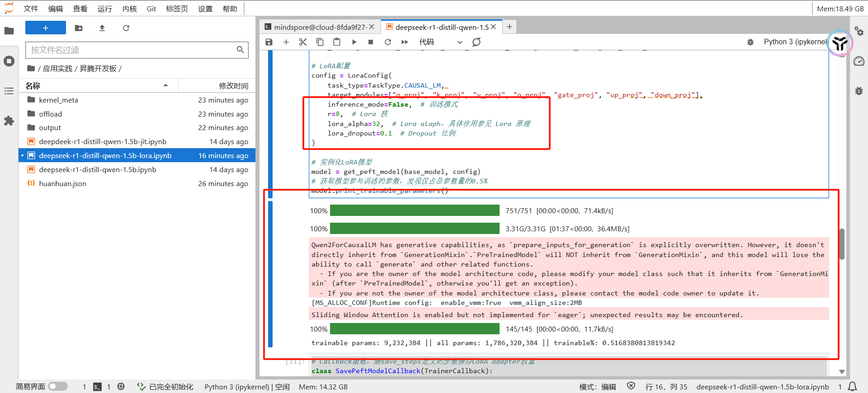
Task: Open the cell type dropdown showing 代码
Action: click(440, 42)
